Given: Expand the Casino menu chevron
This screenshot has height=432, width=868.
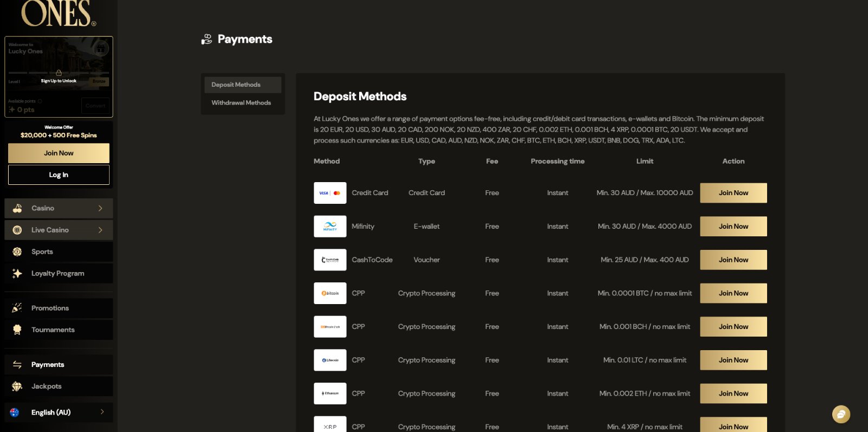Looking at the screenshot, I should [x=100, y=208].
